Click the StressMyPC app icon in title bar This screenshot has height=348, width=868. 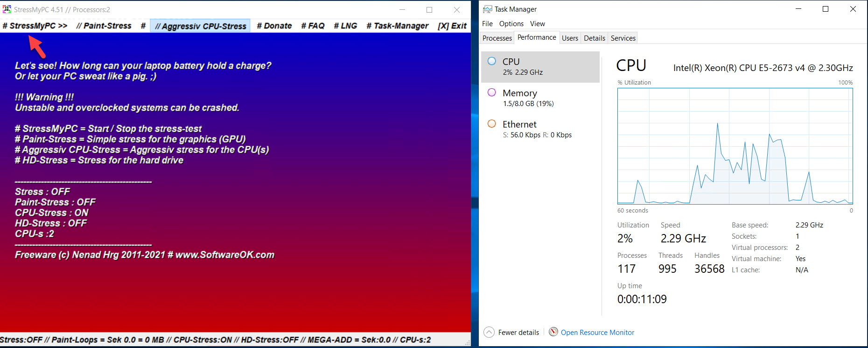[7, 9]
